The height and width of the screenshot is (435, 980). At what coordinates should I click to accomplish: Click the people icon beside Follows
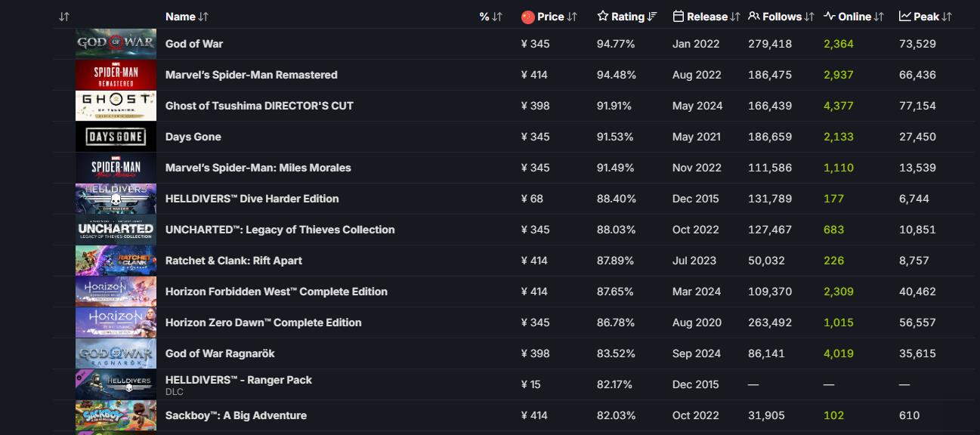pos(753,17)
